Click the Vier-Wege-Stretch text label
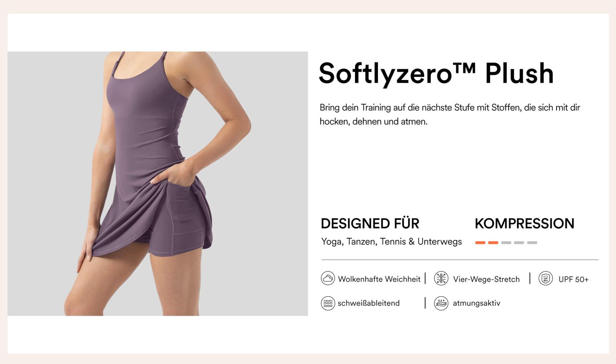 click(x=486, y=279)
